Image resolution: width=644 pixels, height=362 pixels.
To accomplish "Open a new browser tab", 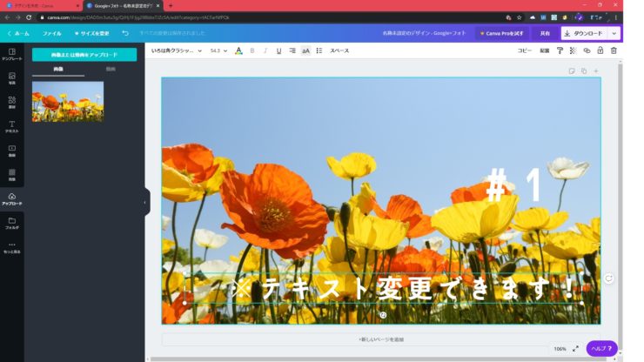I will (171, 6).
